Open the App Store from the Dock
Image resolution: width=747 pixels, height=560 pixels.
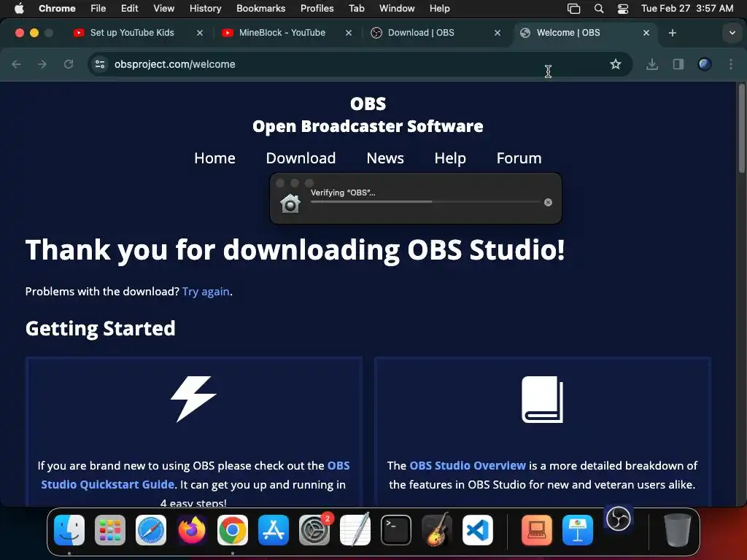274,530
